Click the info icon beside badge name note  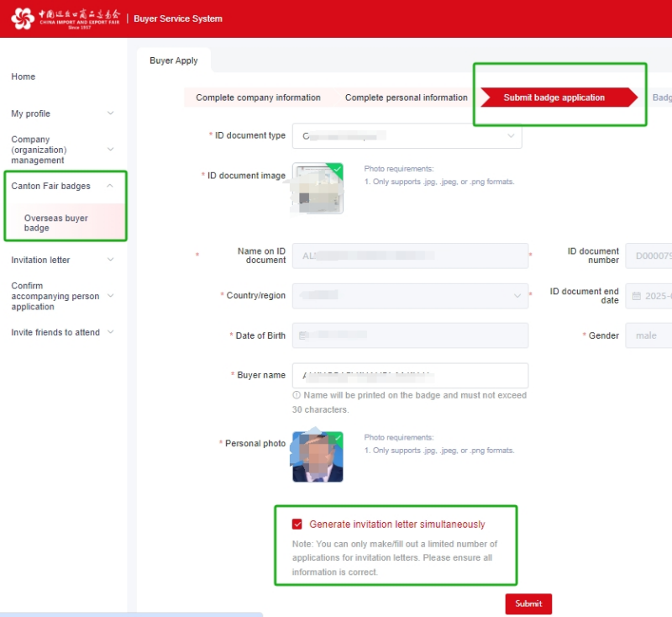click(297, 395)
